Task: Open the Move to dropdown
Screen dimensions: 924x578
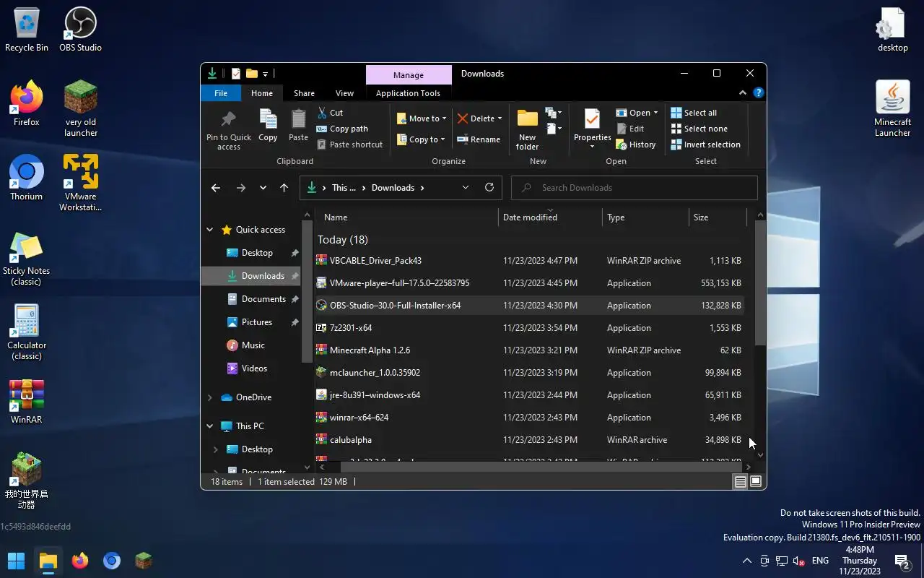Action: click(422, 118)
